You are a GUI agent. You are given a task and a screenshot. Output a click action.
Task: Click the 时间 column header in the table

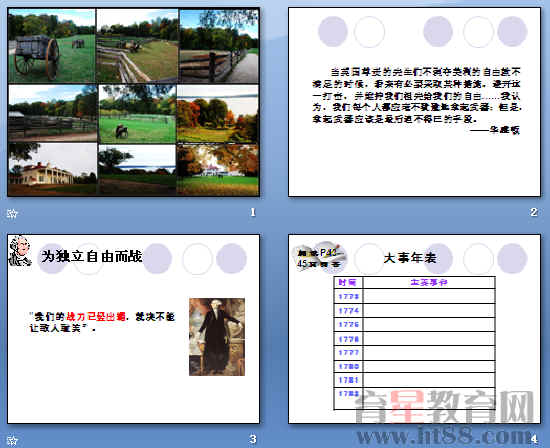point(348,282)
